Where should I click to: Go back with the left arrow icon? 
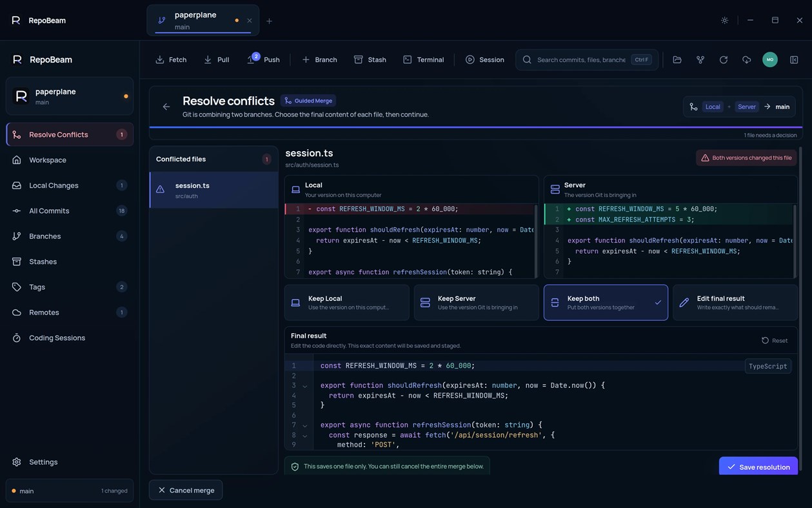(166, 107)
